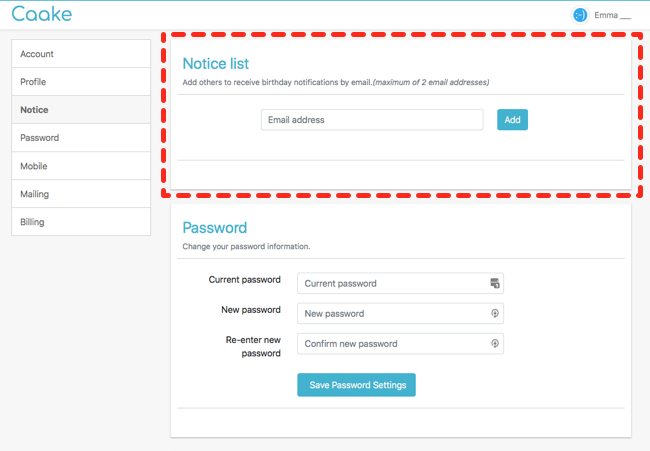650x451 pixels.
Task: Click into the New password field
Action: (x=400, y=313)
